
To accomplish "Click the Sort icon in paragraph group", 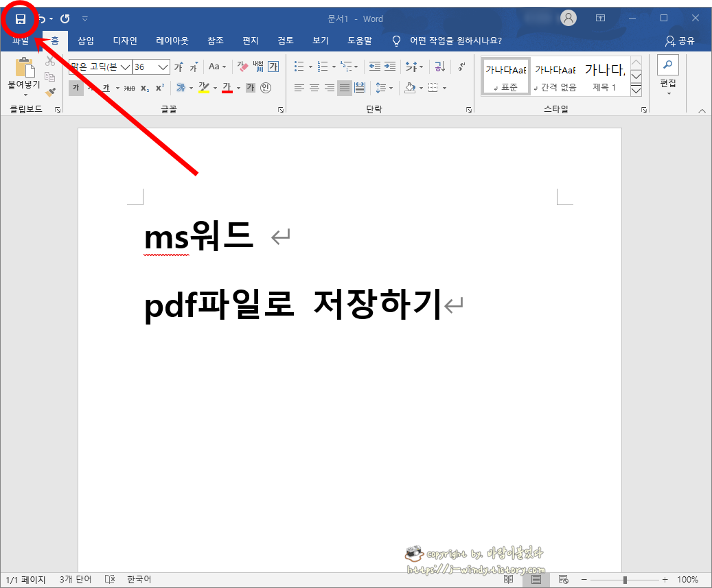I will pos(439,67).
